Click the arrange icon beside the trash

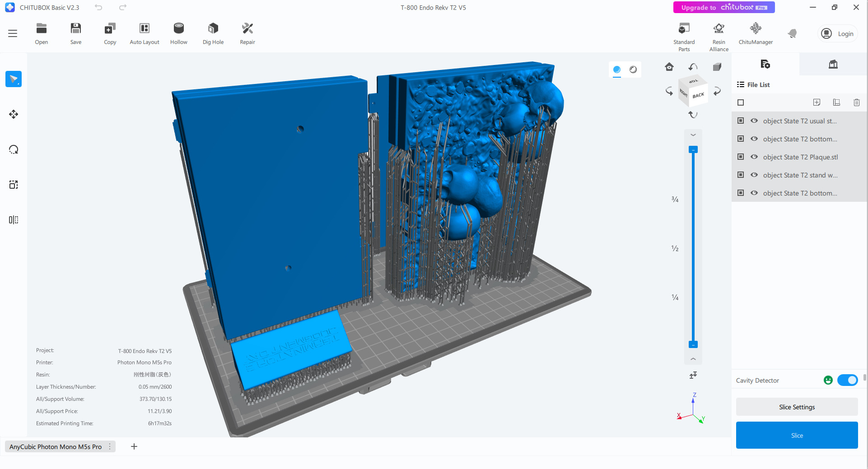point(836,102)
